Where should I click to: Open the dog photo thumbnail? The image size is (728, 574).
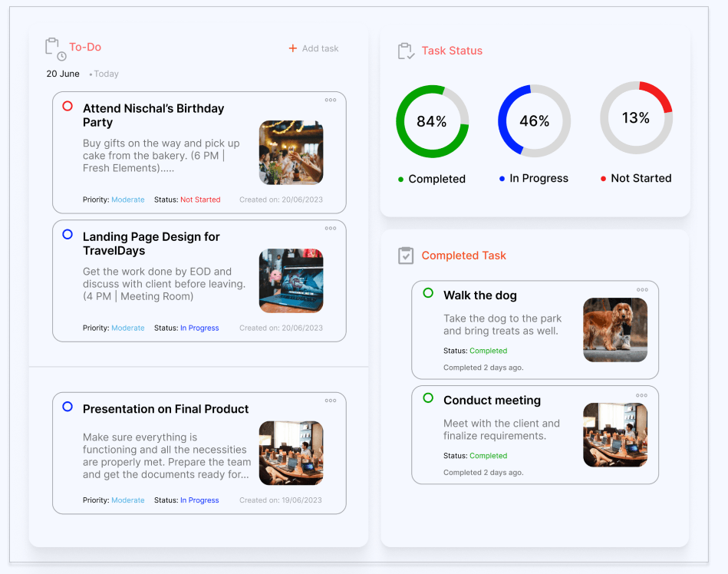tap(614, 330)
